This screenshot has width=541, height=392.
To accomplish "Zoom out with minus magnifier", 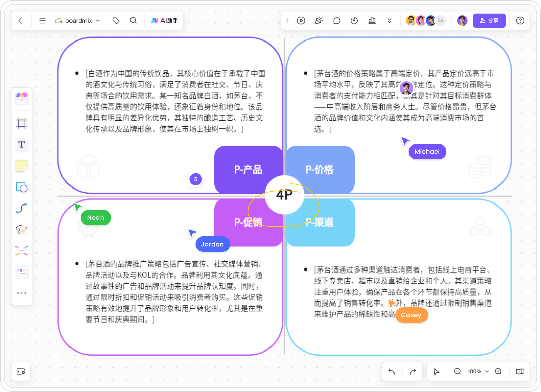I will 458,371.
